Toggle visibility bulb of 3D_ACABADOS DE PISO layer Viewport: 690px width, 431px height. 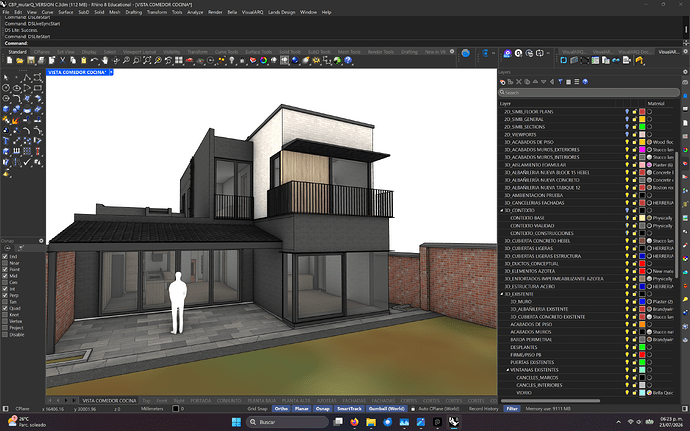627,142
